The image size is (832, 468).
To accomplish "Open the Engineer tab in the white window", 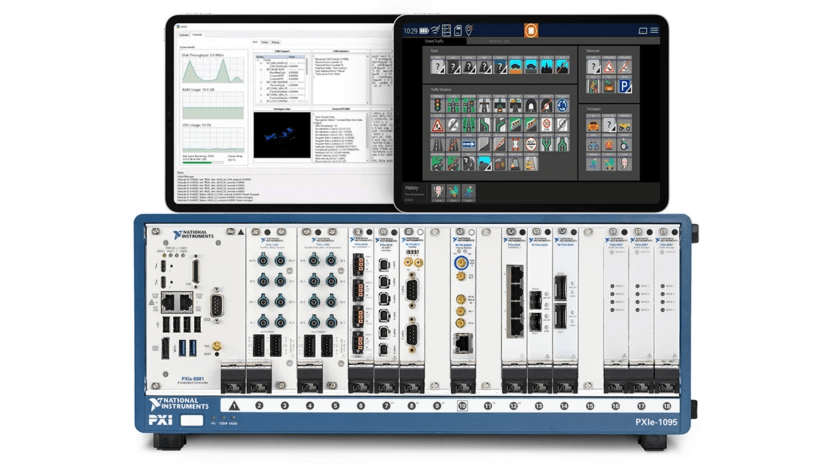I will 197,34.
